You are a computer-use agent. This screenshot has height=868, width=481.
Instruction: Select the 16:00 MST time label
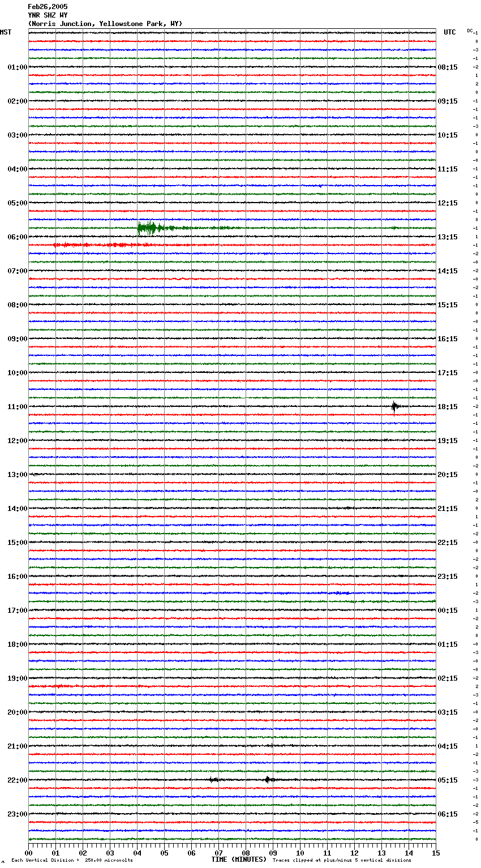tap(18, 577)
